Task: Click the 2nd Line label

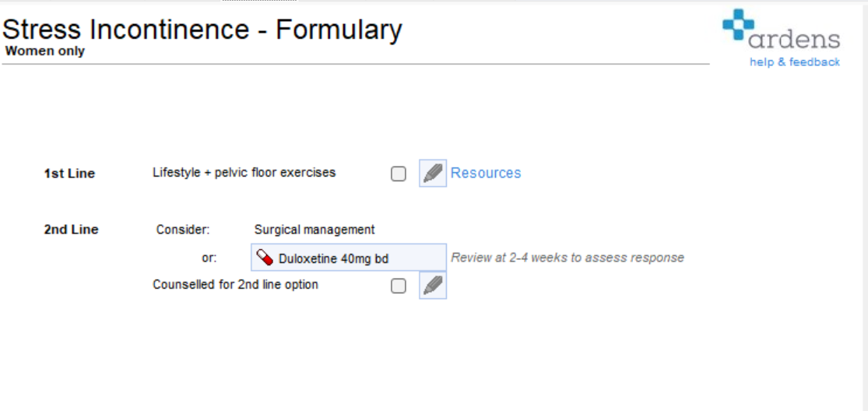Action: [71, 230]
